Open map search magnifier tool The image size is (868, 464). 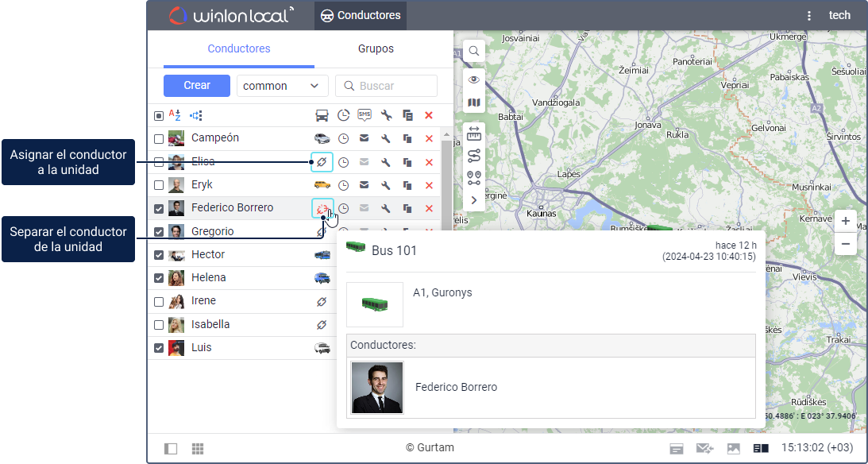[x=474, y=51]
